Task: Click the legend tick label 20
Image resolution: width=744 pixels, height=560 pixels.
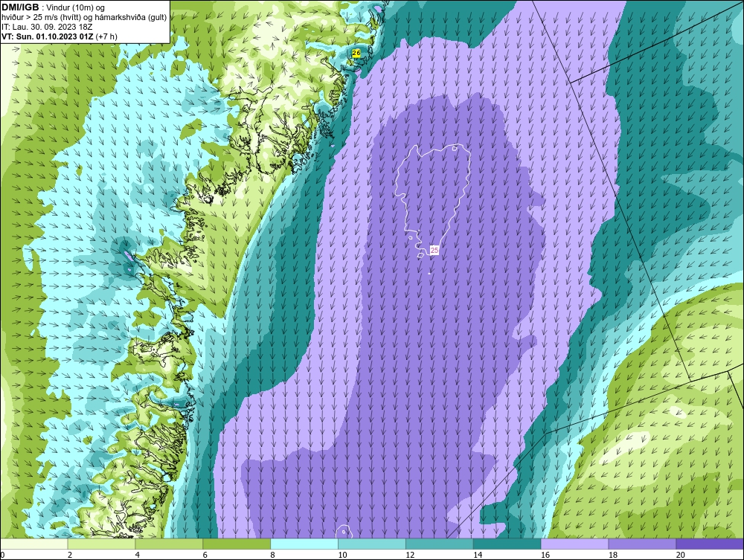Action: [x=681, y=555]
